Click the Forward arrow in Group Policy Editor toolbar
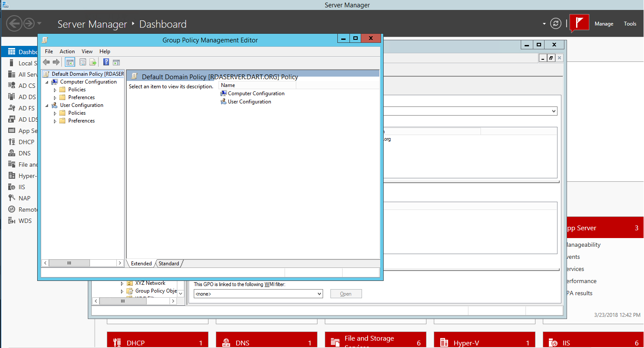This screenshot has width=644, height=348. tap(56, 62)
